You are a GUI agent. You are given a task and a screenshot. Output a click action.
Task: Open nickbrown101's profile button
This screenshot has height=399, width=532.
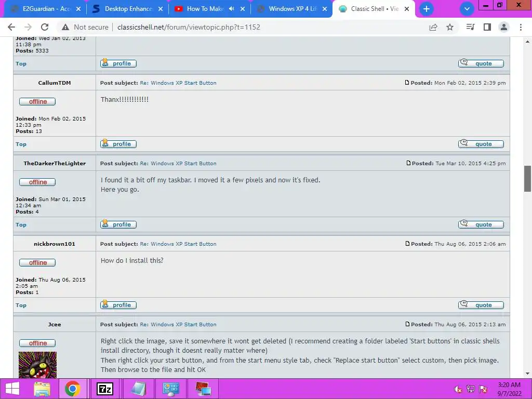[118, 304]
